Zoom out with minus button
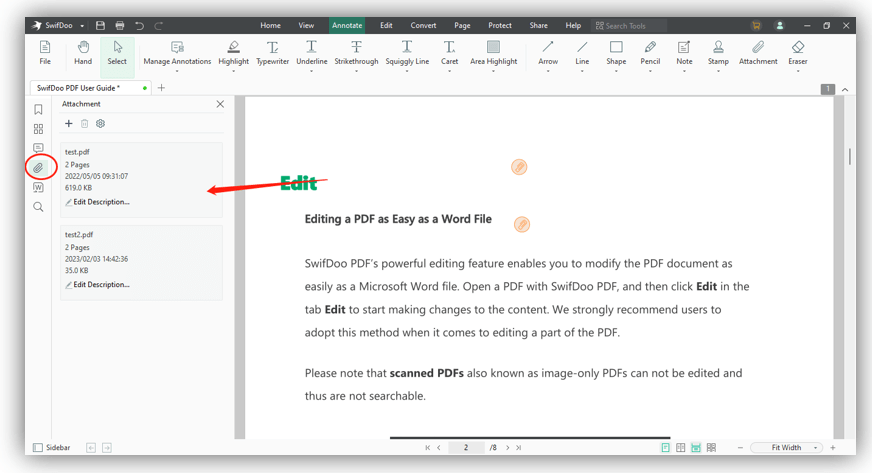872x473 pixels. pos(740,447)
